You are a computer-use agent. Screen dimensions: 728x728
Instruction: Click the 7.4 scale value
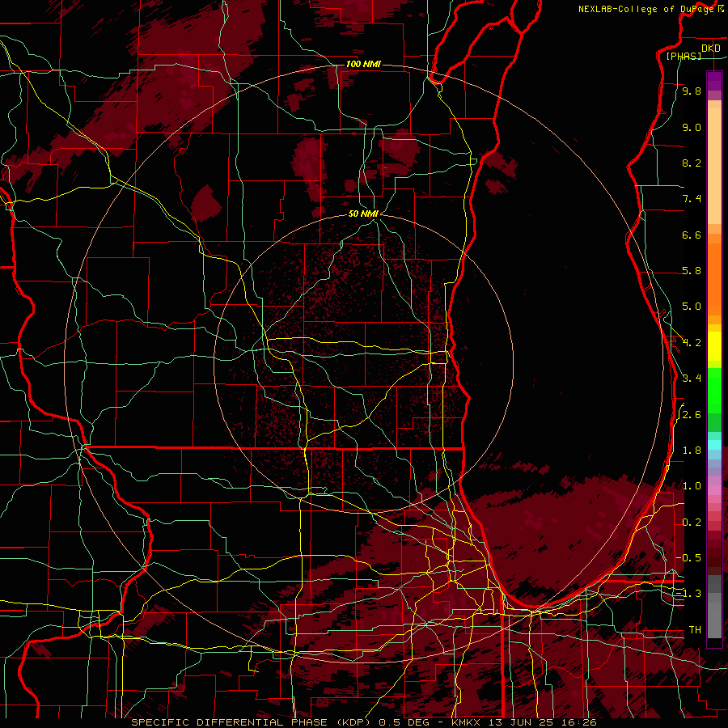[x=692, y=199]
